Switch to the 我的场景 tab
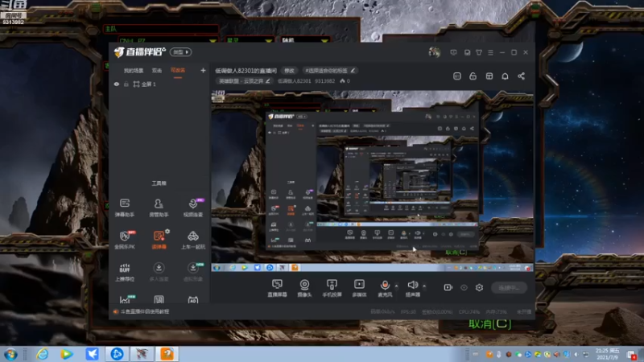 tap(134, 71)
